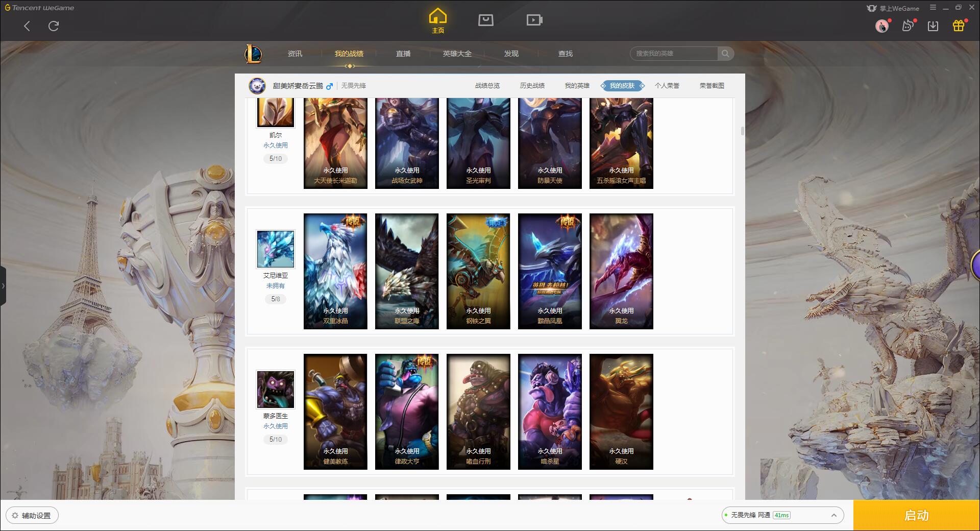Open the 防暴天使 skin card
The height and width of the screenshot is (531, 980).
point(550,143)
